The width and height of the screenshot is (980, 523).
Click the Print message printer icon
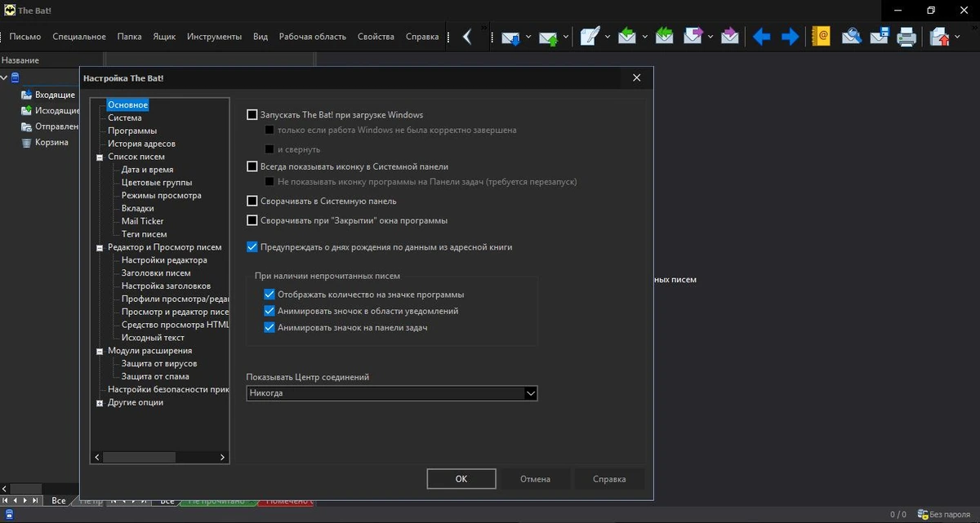[906, 37]
